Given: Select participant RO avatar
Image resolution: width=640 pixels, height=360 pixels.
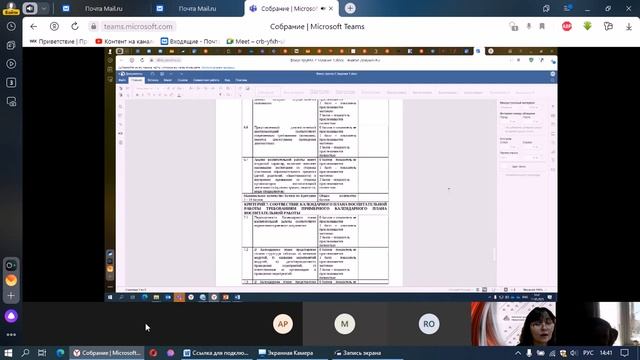Looking at the screenshot, I should (x=429, y=324).
